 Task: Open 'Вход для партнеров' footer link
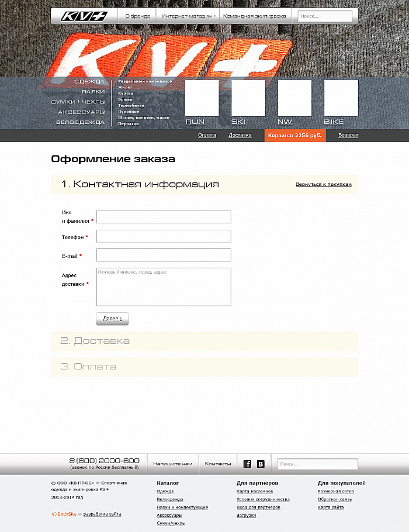tap(258, 507)
